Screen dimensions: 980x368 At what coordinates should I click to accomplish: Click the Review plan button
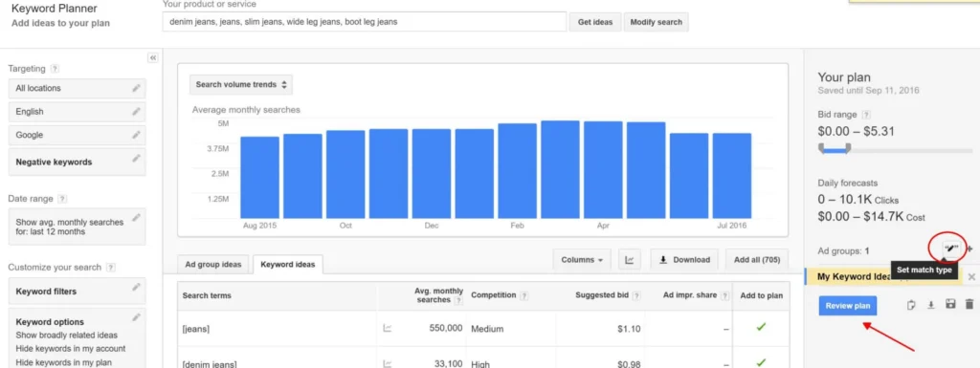point(848,306)
